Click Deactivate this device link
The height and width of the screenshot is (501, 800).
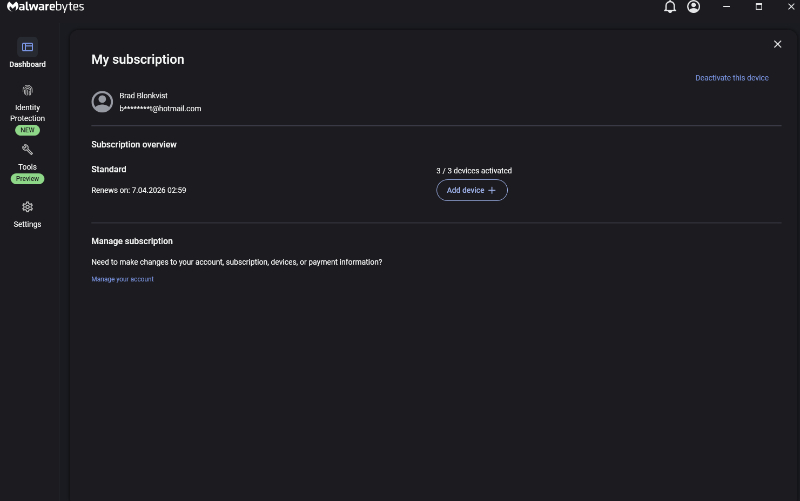tap(732, 78)
